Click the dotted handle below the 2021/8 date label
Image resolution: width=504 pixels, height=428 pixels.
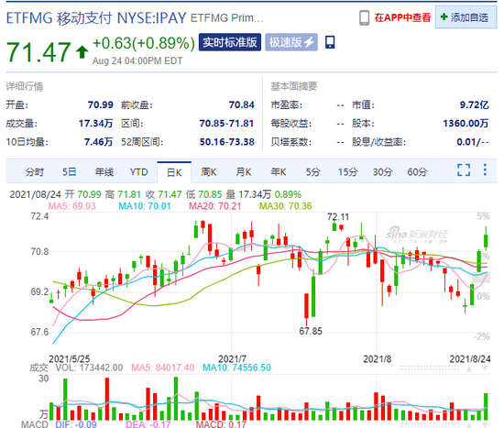(x=429, y=368)
